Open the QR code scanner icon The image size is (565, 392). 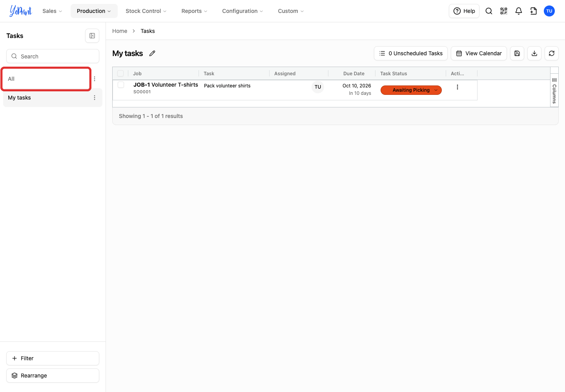[x=504, y=11]
